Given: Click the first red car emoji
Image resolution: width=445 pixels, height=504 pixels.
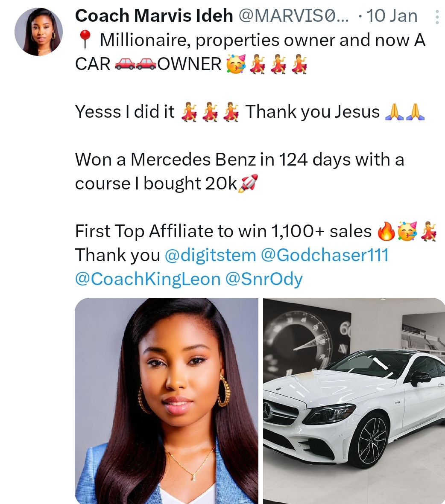Looking at the screenshot, I should [x=124, y=65].
